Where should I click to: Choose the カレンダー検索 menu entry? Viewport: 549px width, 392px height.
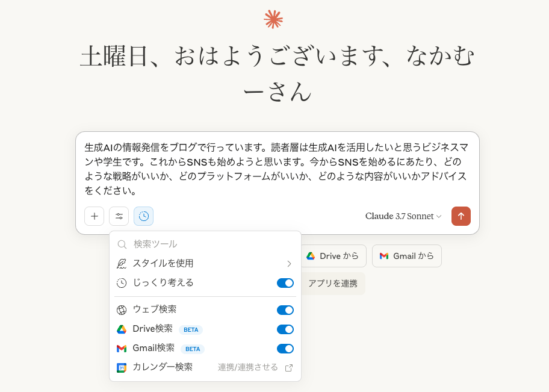pyautogui.click(x=205, y=367)
